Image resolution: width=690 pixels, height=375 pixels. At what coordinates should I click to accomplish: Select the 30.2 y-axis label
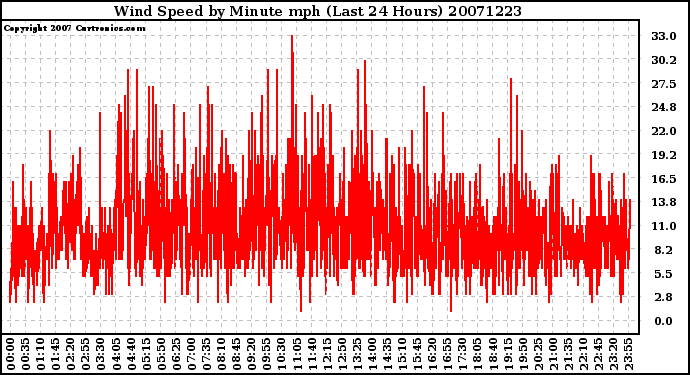click(x=664, y=60)
